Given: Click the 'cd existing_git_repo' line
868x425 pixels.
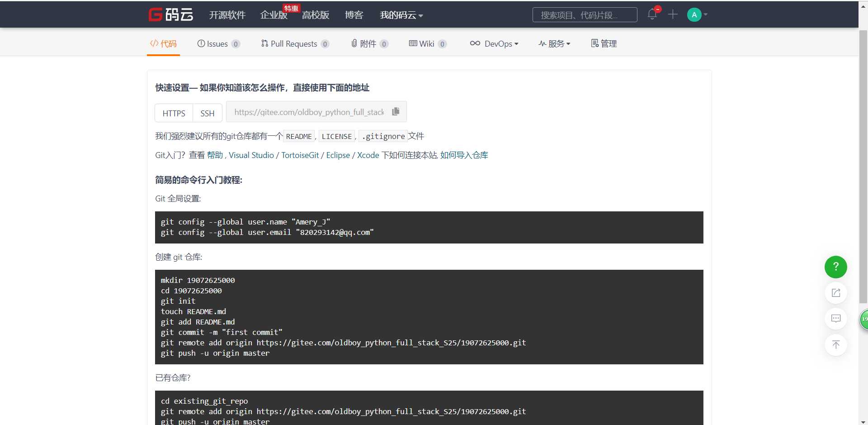Looking at the screenshot, I should coord(204,401).
